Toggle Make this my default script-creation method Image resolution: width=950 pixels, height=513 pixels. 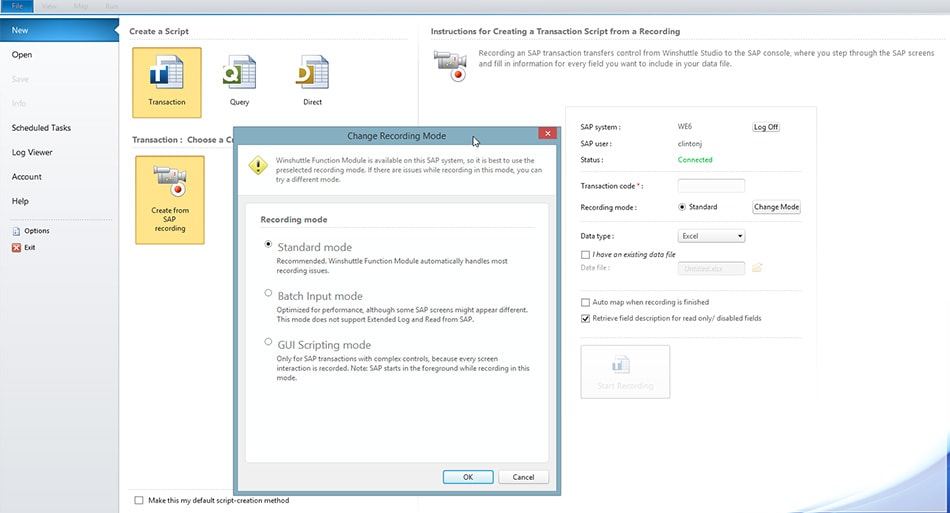138,500
